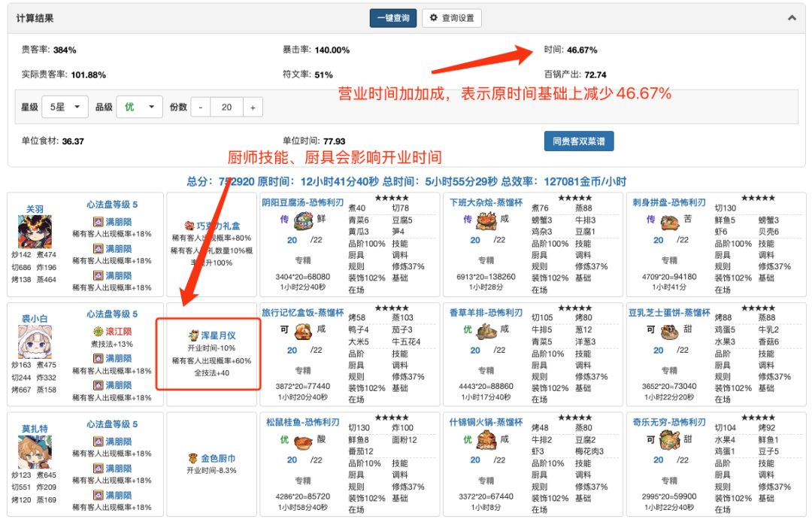Open chef name link 裴小白
The image size is (812, 522).
(x=35, y=318)
